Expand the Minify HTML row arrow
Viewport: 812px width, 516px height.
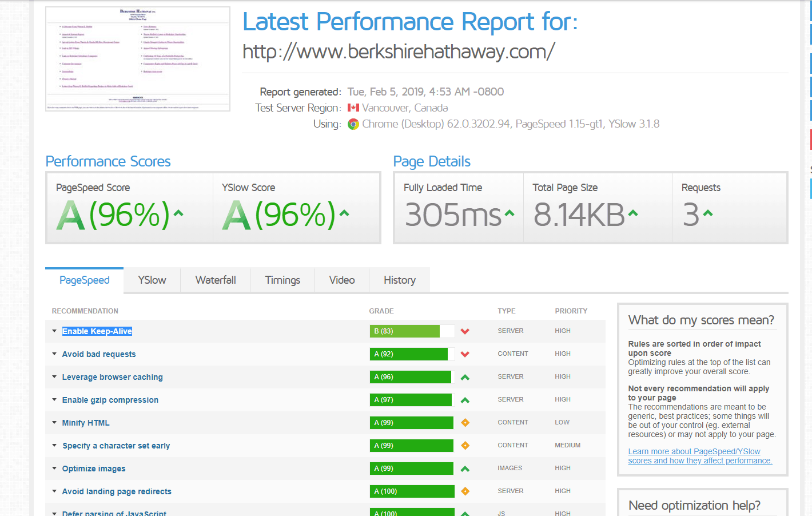(54, 423)
